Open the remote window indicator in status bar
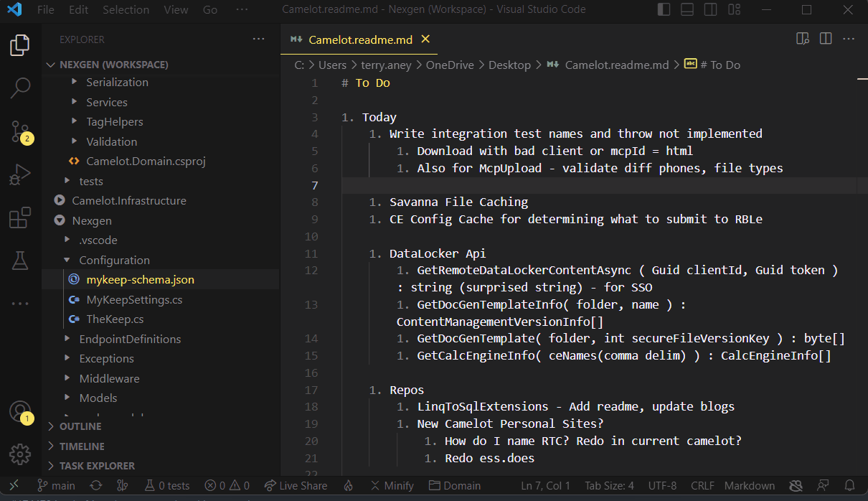The height and width of the screenshot is (501, 868). (14, 486)
